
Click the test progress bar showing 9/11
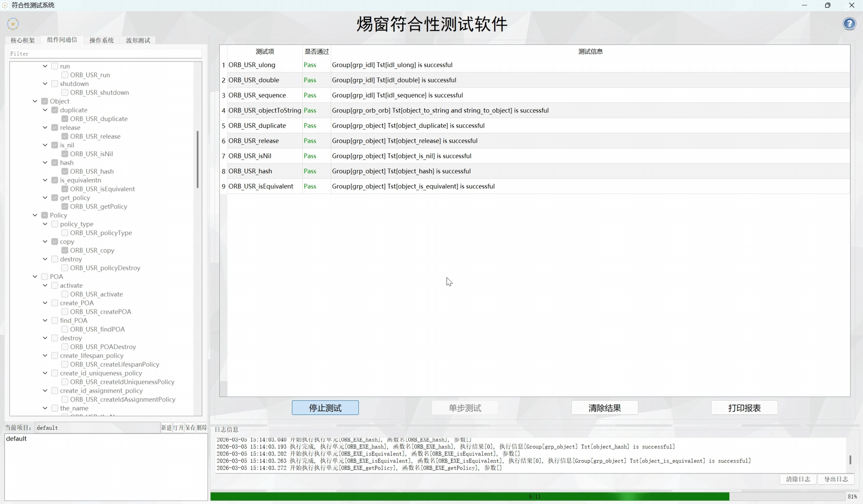(527, 497)
